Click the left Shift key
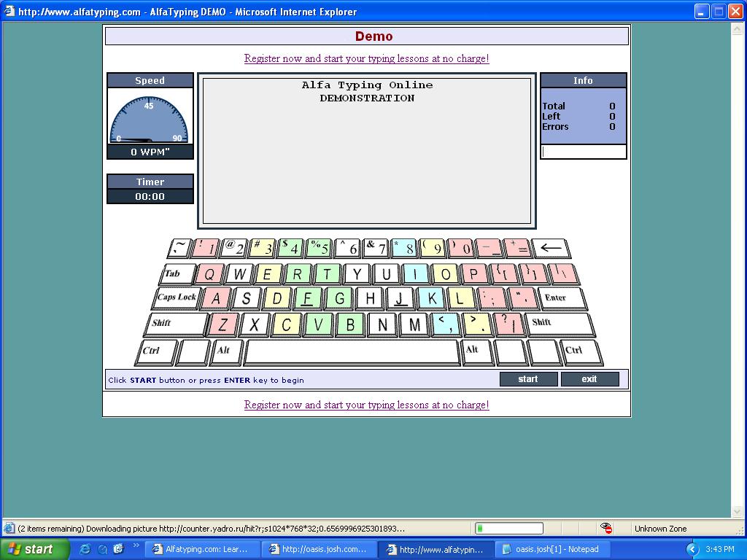Screen dimensions: 747x560 pyautogui.click(x=177, y=323)
